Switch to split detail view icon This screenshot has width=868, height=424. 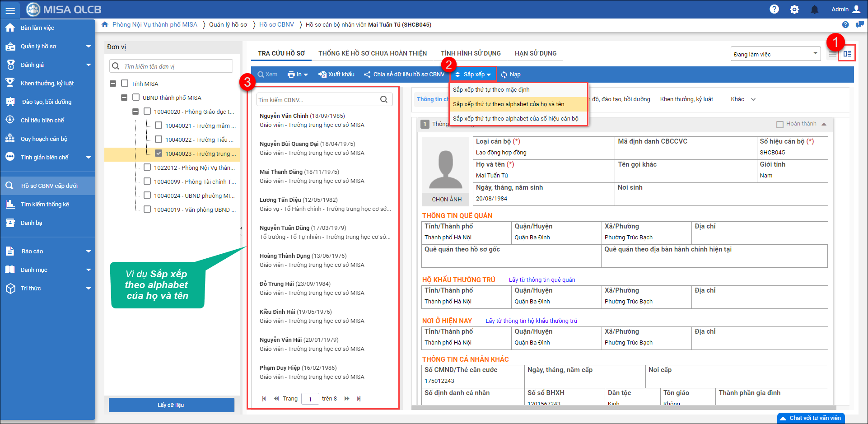(847, 54)
